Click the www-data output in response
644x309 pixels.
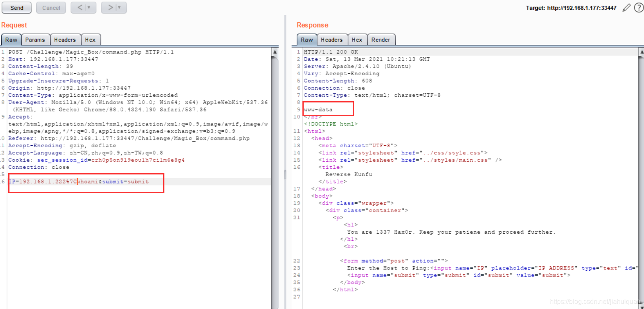click(x=318, y=109)
